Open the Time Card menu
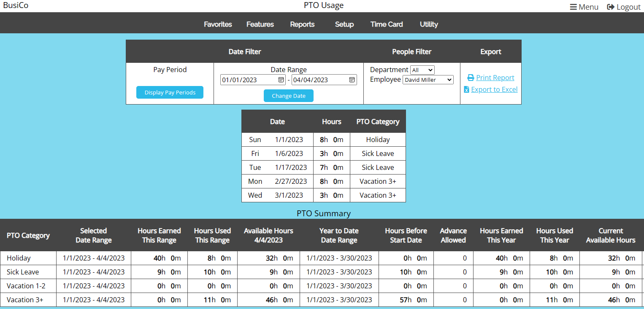Image resolution: width=644 pixels, height=309 pixels. coord(387,24)
